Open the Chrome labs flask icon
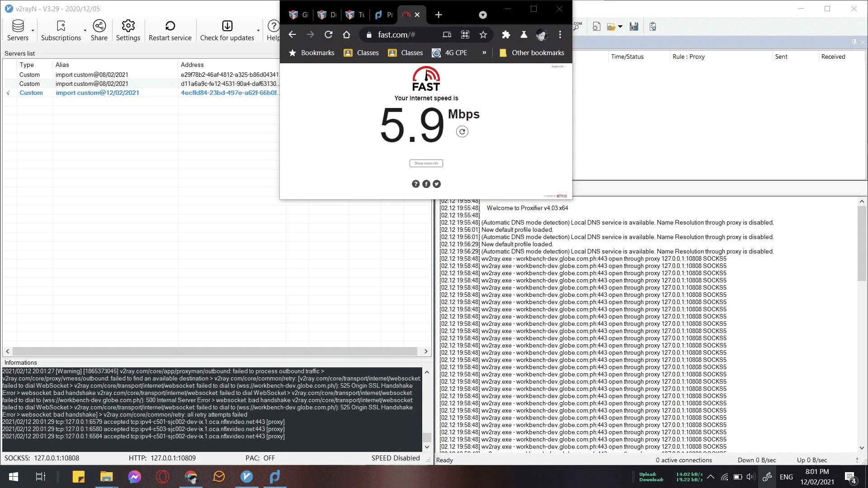868x488 pixels. [x=524, y=35]
